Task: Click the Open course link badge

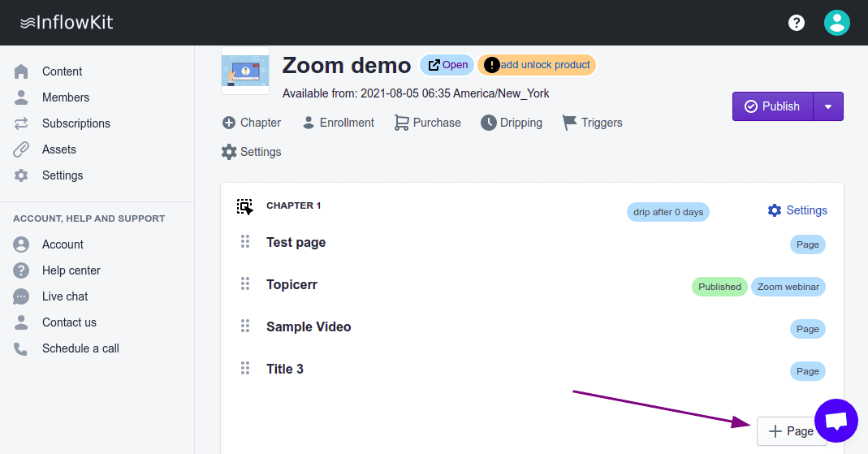Action: point(447,65)
